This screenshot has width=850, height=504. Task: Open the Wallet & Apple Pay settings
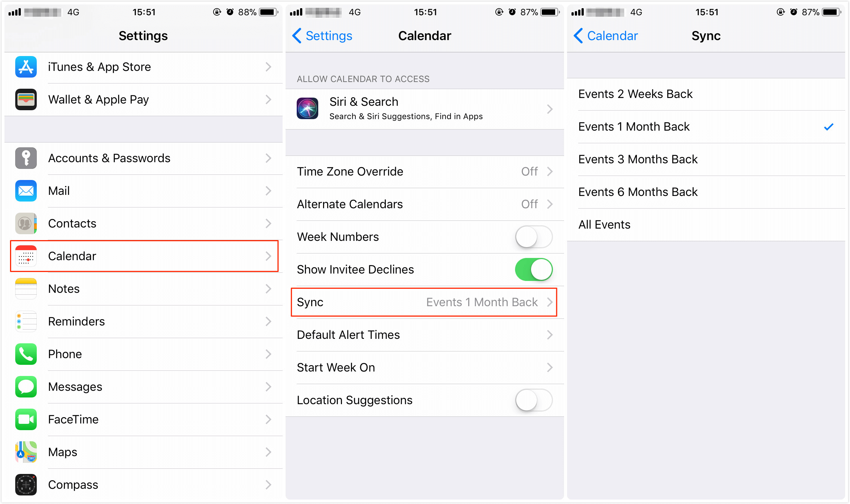click(x=142, y=98)
